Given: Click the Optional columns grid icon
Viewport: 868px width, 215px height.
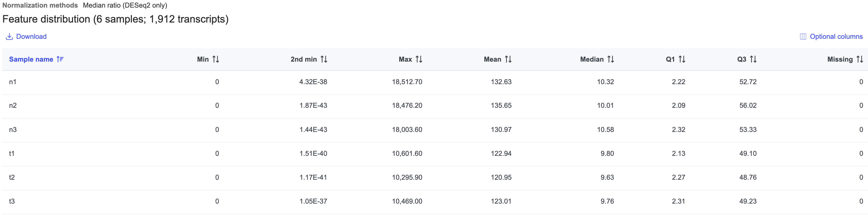Looking at the screenshot, I should pos(803,36).
